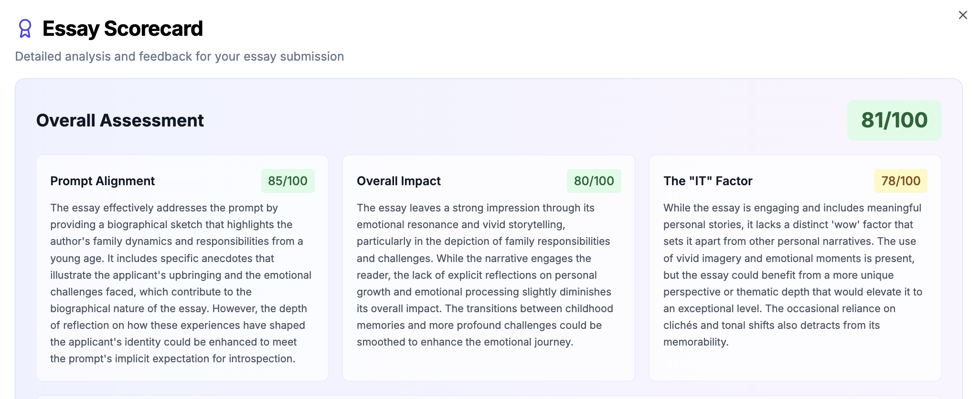
Task: Select the Essay Scorecard header icon
Action: [25, 29]
